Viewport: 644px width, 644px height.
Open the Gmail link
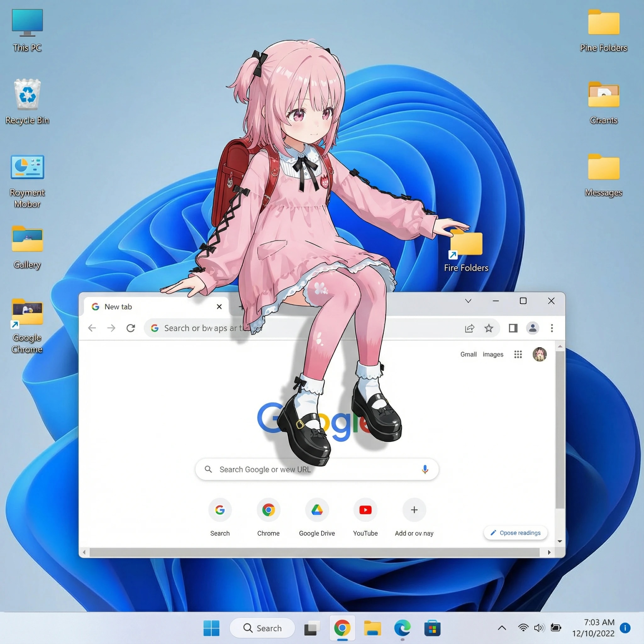point(468,354)
